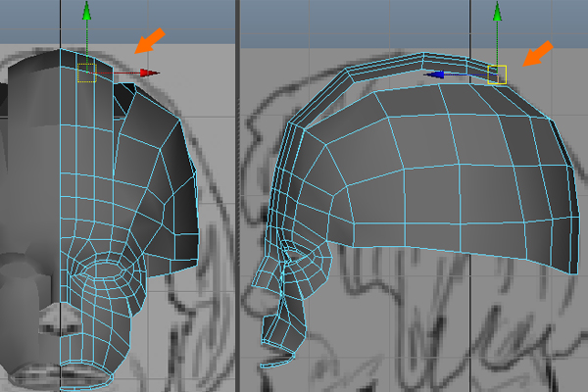Image resolution: width=588 pixels, height=392 pixels.
Task: Click the yellow center manipulator box in right viewport
Action: coord(497,74)
